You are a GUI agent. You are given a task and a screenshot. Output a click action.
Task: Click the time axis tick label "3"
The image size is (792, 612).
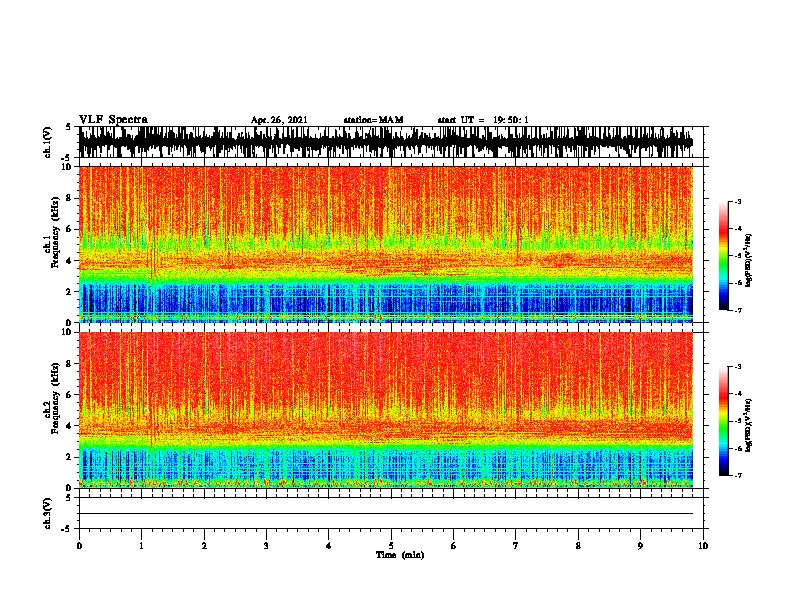(266, 546)
